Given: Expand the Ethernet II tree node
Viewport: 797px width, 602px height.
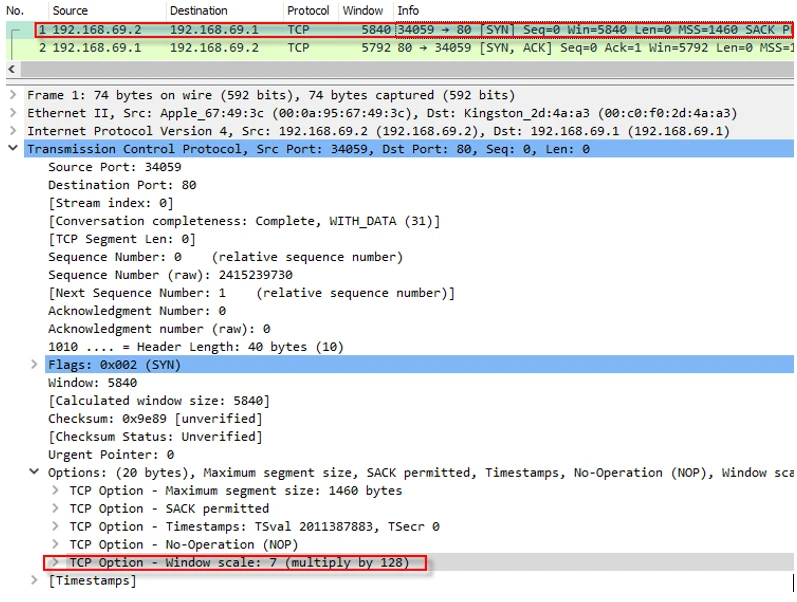Looking at the screenshot, I should tap(12, 113).
